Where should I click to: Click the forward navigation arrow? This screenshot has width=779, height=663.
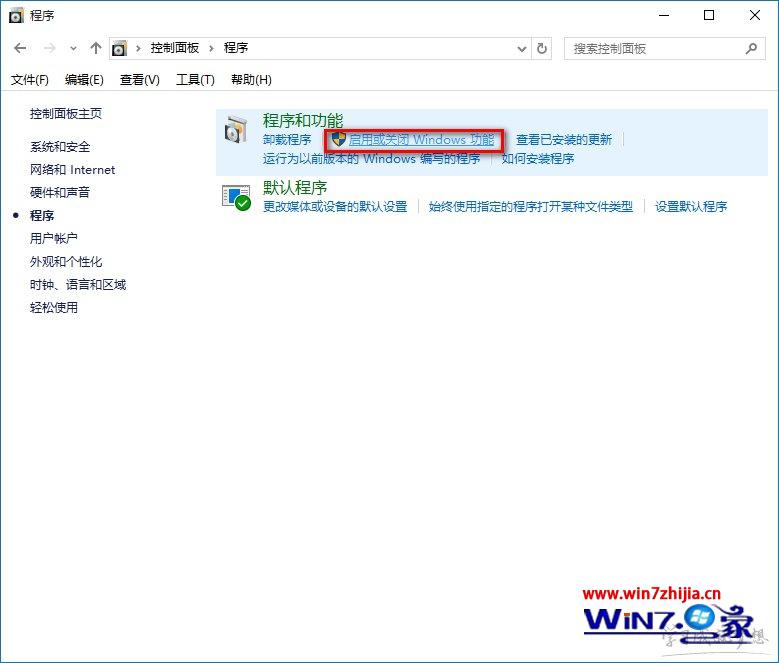pyautogui.click(x=49, y=48)
